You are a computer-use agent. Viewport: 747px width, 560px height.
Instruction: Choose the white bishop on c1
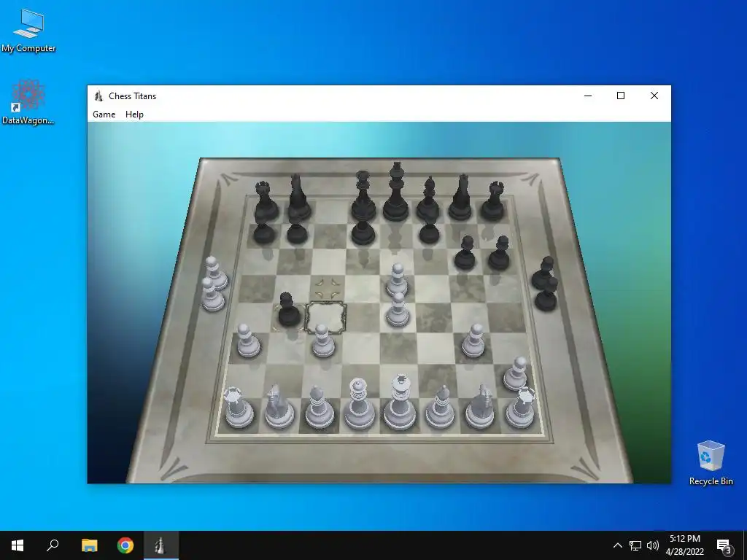coord(319,407)
